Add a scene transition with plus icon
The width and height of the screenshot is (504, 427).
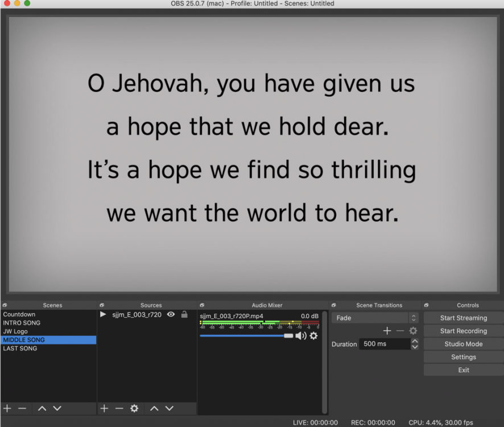(x=387, y=331)
